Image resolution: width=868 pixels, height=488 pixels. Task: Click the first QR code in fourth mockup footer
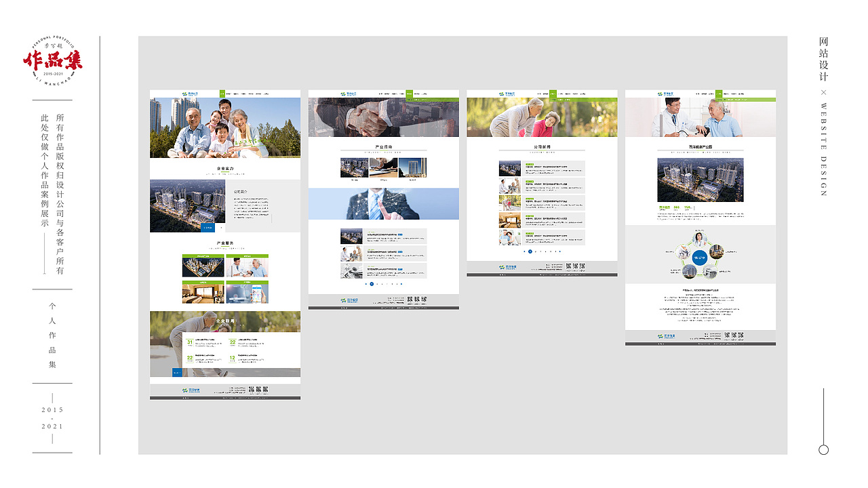point(727,335)
